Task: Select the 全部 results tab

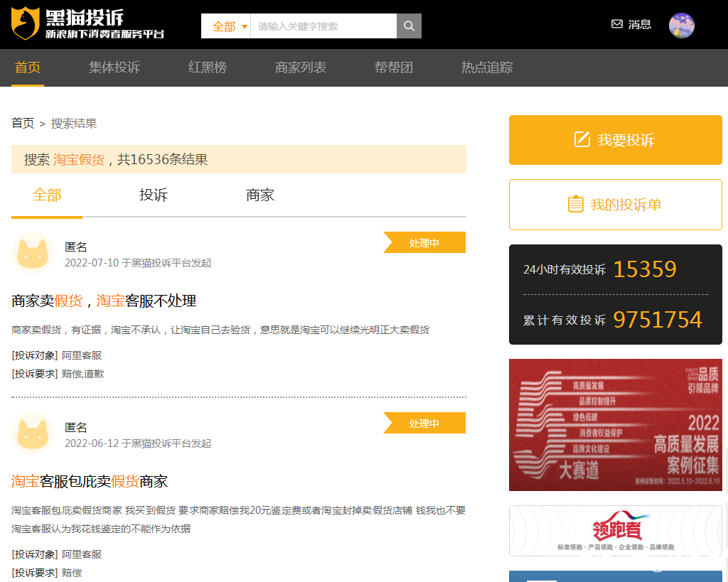Action: (x=47, y=195)
